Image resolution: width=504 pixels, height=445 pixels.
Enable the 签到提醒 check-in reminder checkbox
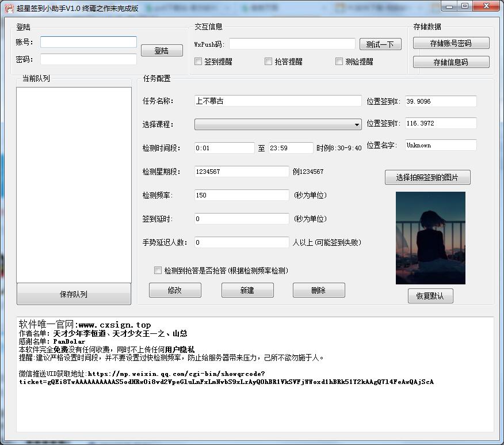(x=198, y=61)
